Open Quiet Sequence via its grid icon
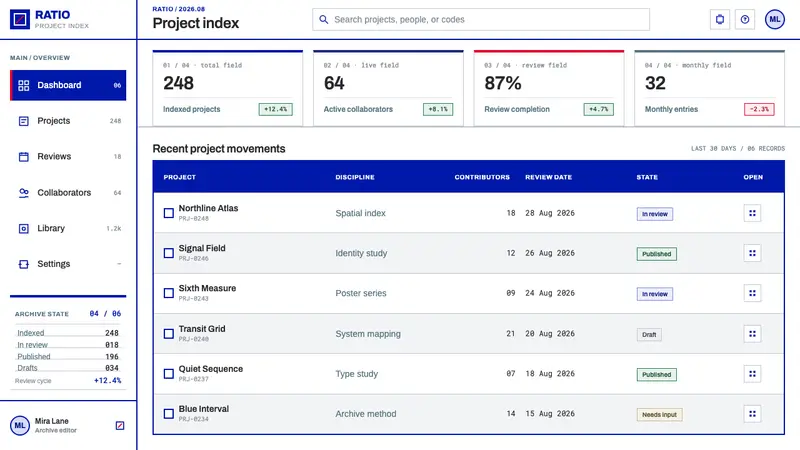The image size is (800, 450). [x=752, y=374]
